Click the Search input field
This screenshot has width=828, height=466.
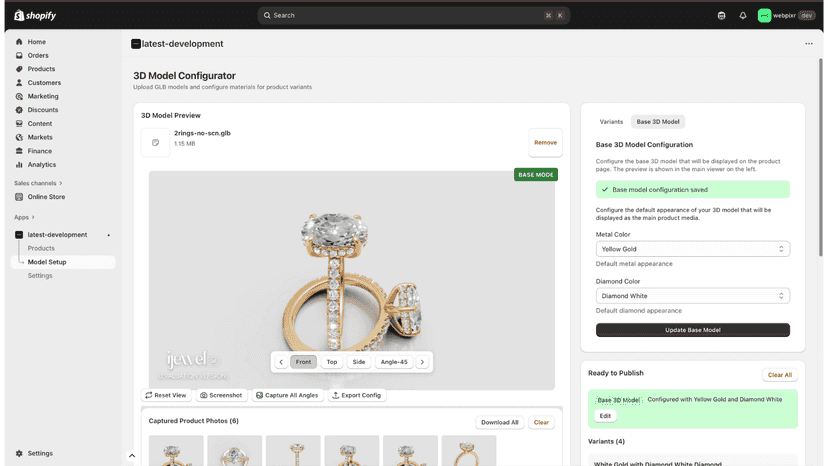click(x=413, y=15)
